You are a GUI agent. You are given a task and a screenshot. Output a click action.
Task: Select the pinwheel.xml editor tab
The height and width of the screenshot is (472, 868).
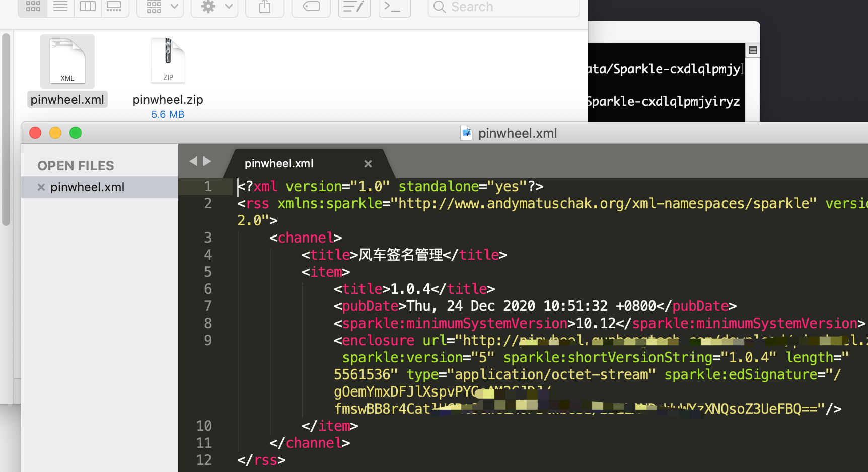coord(278,163)
